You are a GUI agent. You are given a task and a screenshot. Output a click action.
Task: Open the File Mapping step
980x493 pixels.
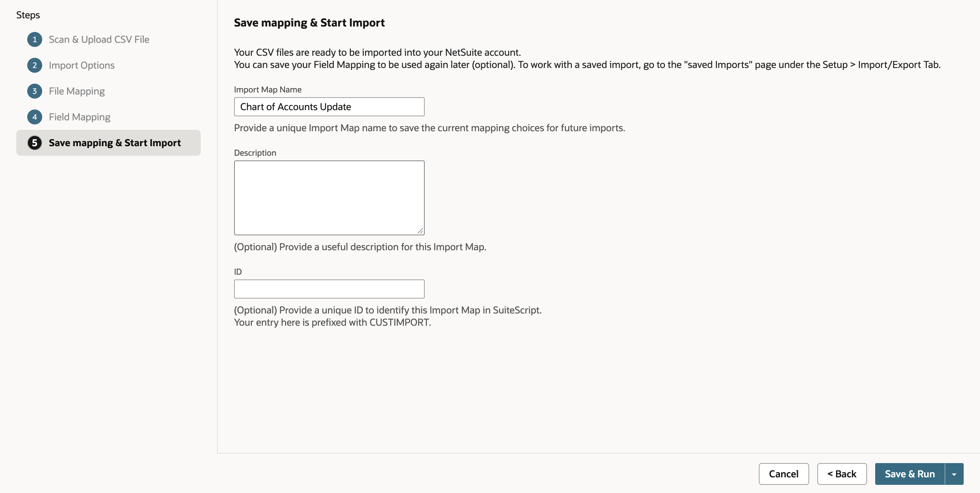(x=77, y=91)
